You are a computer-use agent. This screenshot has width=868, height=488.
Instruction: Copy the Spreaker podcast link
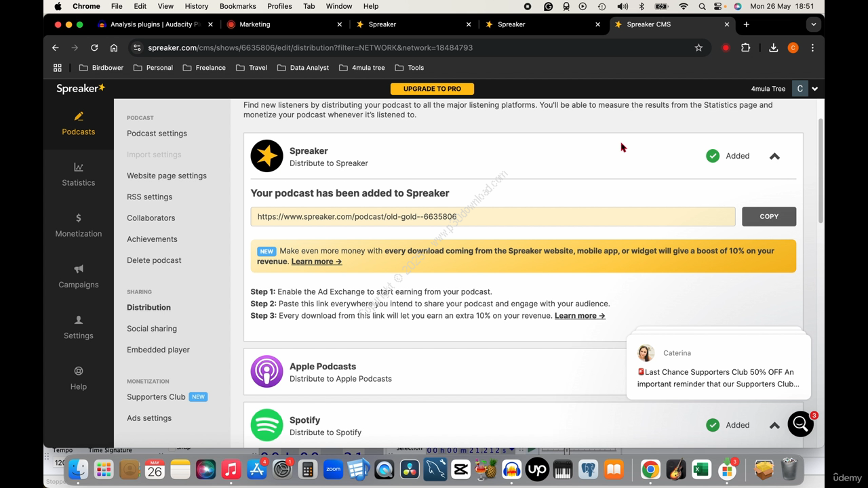[x=769, y=216]
